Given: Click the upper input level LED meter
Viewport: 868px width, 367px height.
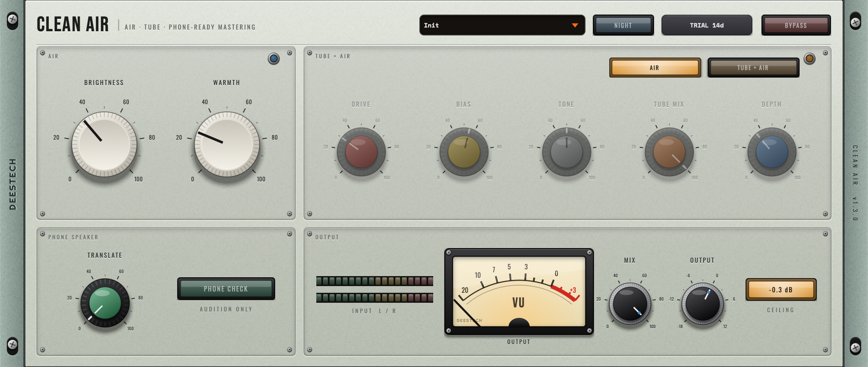Looking at the screenshot, I should (x=375, y=281).
